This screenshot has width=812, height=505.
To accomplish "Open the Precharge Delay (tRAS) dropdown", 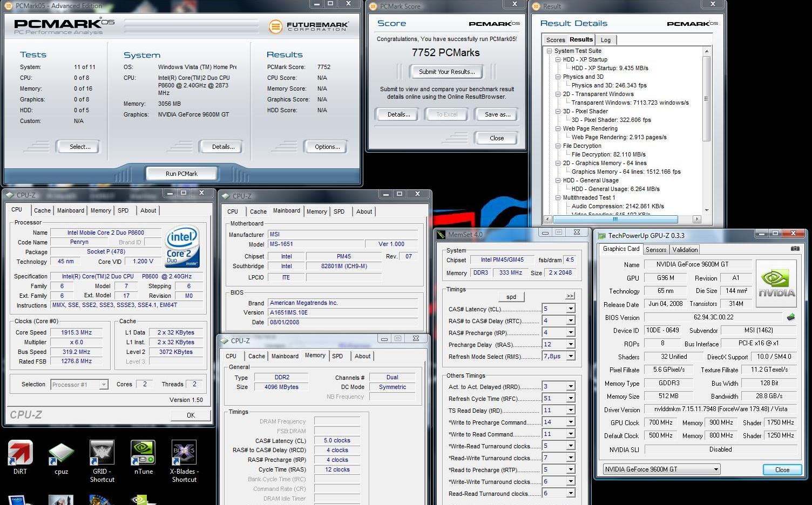I will point(570,344).
